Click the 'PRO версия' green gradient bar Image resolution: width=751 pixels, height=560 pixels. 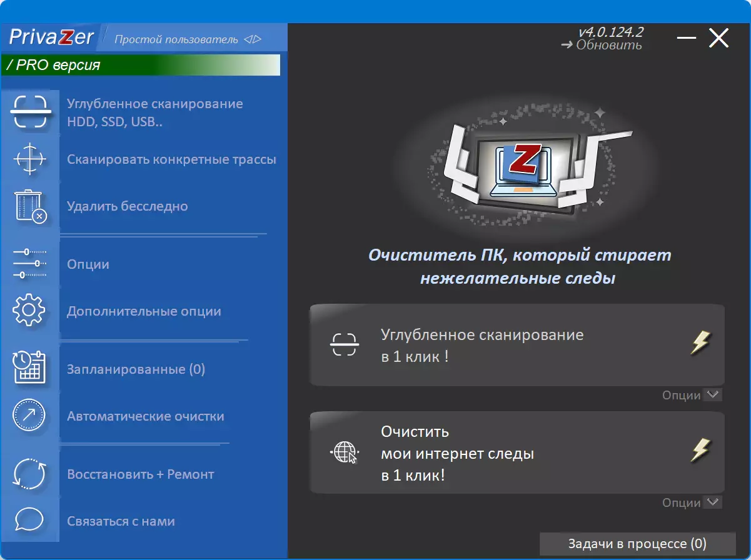pos(141,65)
